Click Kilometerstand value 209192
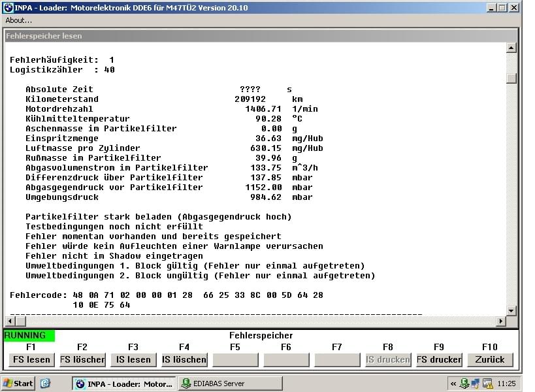 (250, 99)
